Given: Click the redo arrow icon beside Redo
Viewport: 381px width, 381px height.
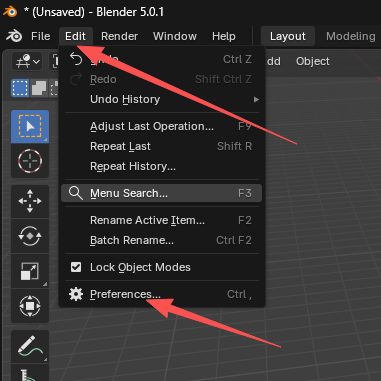Looking at the screenshot, I should coord(76,79).
